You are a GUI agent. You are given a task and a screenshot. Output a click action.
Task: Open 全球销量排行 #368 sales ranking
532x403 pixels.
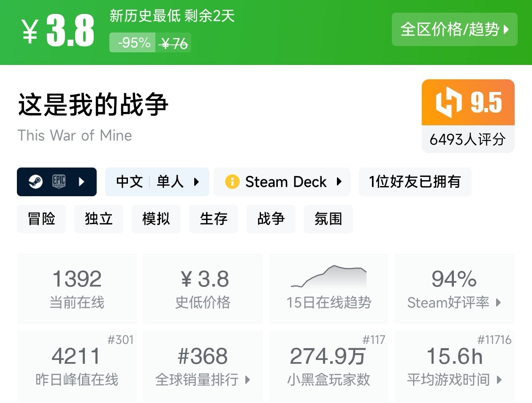click(x=203, y=366)
